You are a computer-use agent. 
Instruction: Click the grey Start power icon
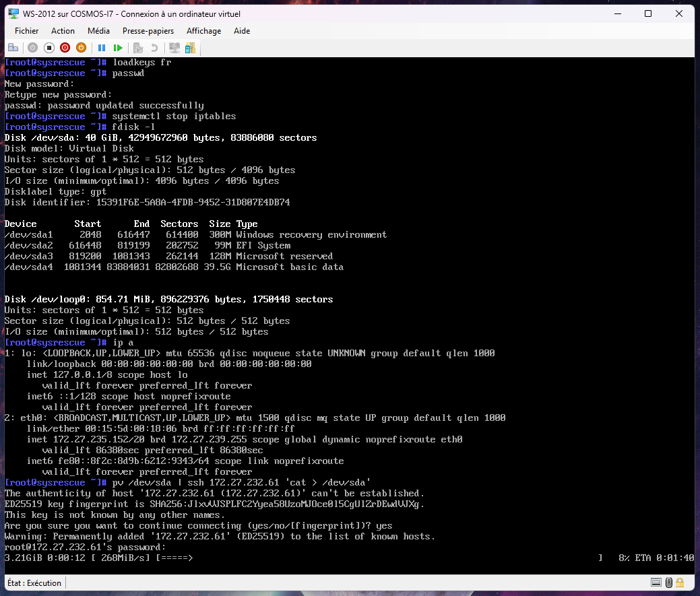click(x=32, y=48)
